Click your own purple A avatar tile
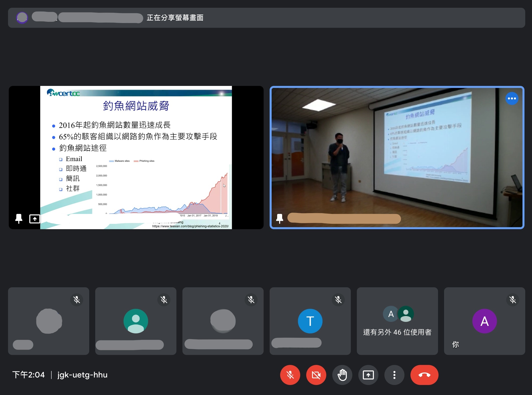This screenshot has height=395, width=532. [484, 321]
